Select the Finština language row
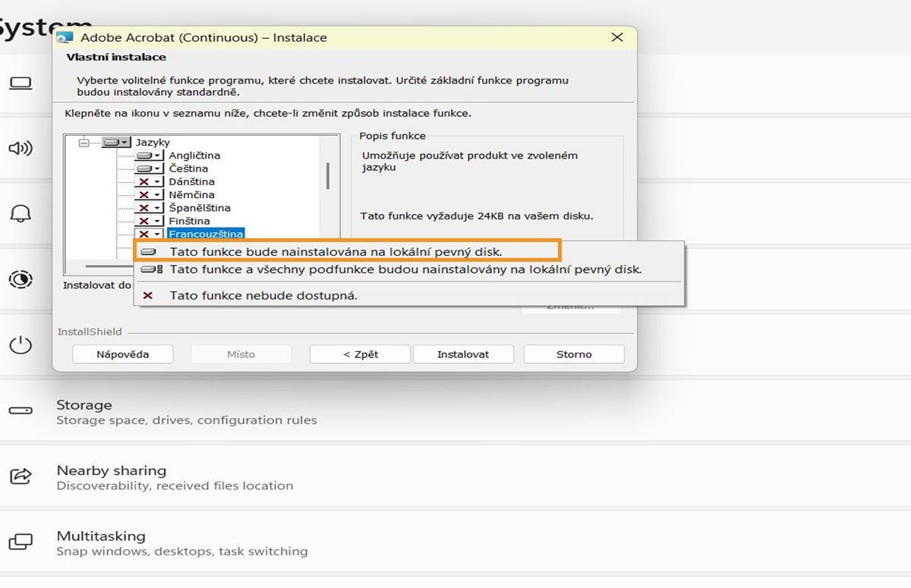This screenshot has height=588, width=911. coord(189,221)
